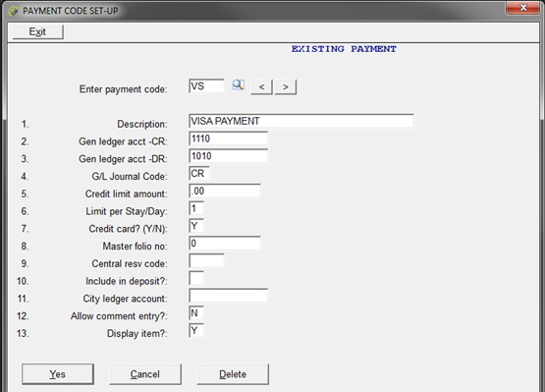
Task: Go to next payment code
Action: pyautogui.click(x=286, y=87)
